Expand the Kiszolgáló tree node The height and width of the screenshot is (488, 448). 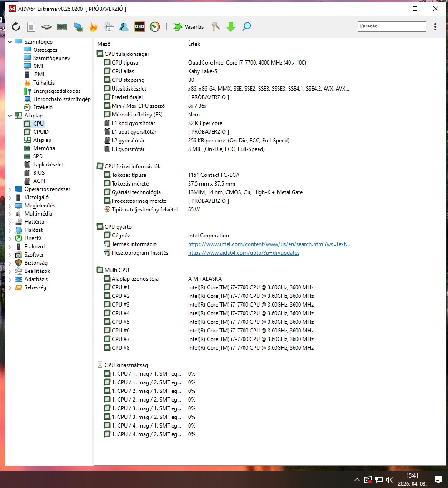pos(10,197)
